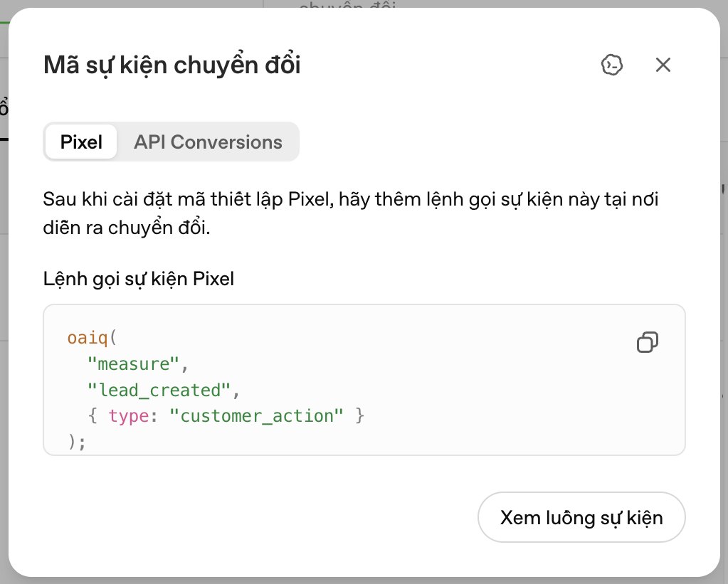This screenshot has width=728, height=584.
Task: Click the Mã sự kiện chuyển đổi heading
Action: click(172, 65)
